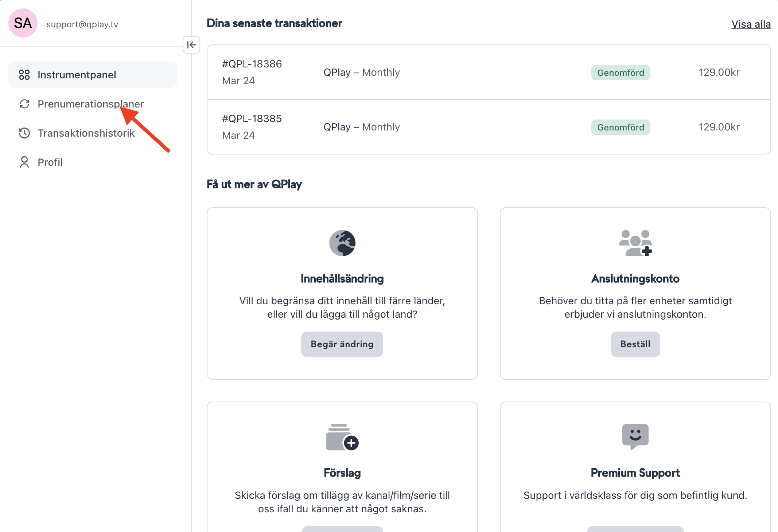Screen dimensions: 778x532
Task: Click the add-users icon above Anslutningskonto
Action: (635, 243)
